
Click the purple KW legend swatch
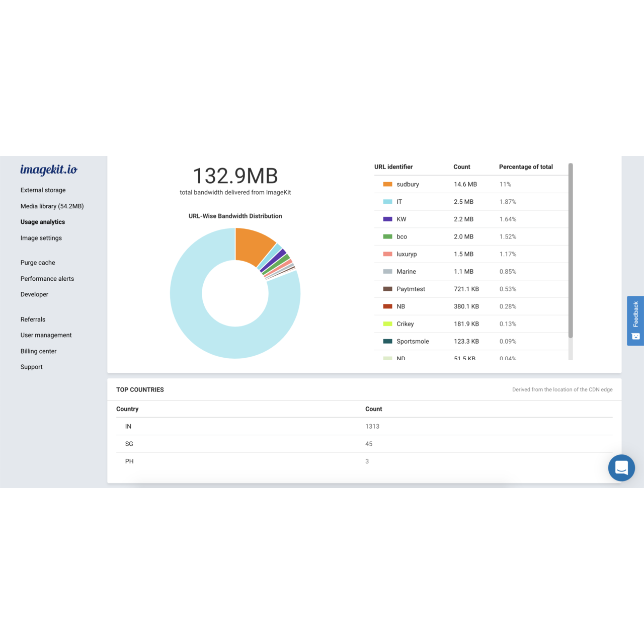[x=387, y=219]
